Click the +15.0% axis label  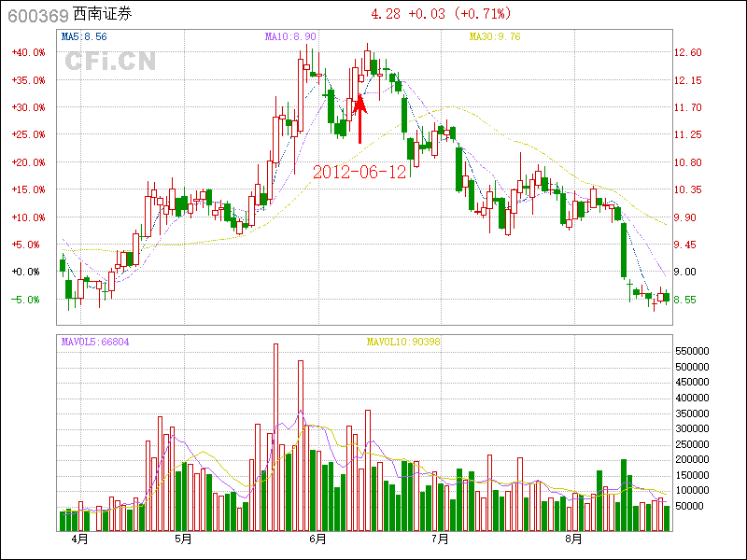[x=29, y=189]
